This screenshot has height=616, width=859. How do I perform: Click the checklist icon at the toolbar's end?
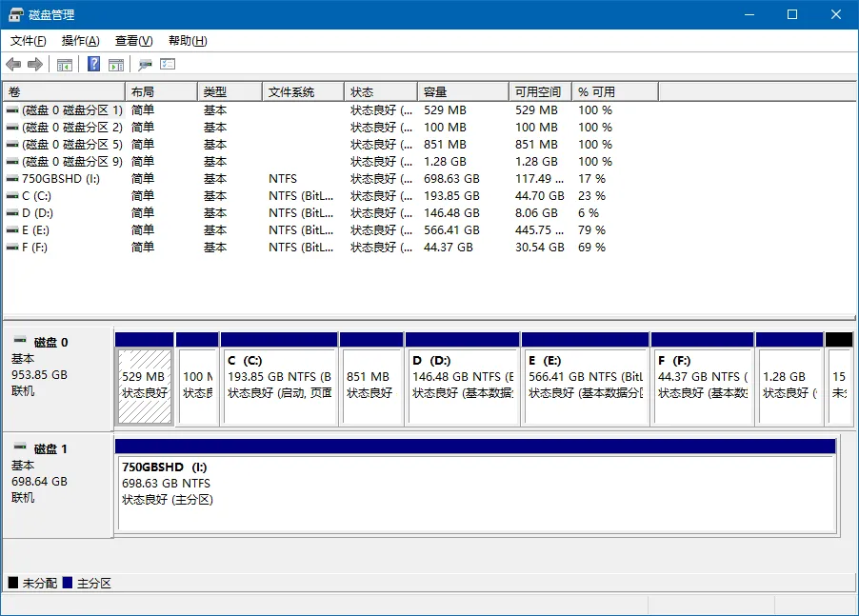point(169,65)
